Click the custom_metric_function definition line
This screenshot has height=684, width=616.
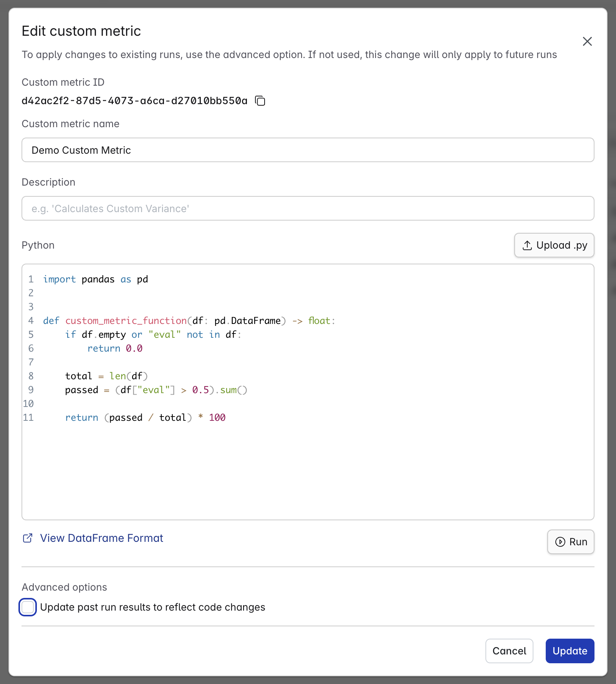click(189, 321)
